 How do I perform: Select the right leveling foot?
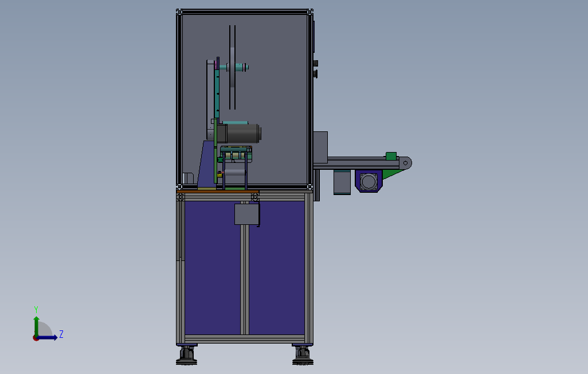[x=303, y=356]
